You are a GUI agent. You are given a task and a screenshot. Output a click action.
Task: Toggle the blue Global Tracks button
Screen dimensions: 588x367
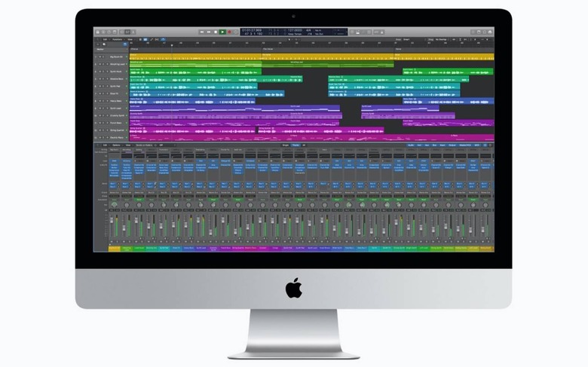click(x=125, y=44)
